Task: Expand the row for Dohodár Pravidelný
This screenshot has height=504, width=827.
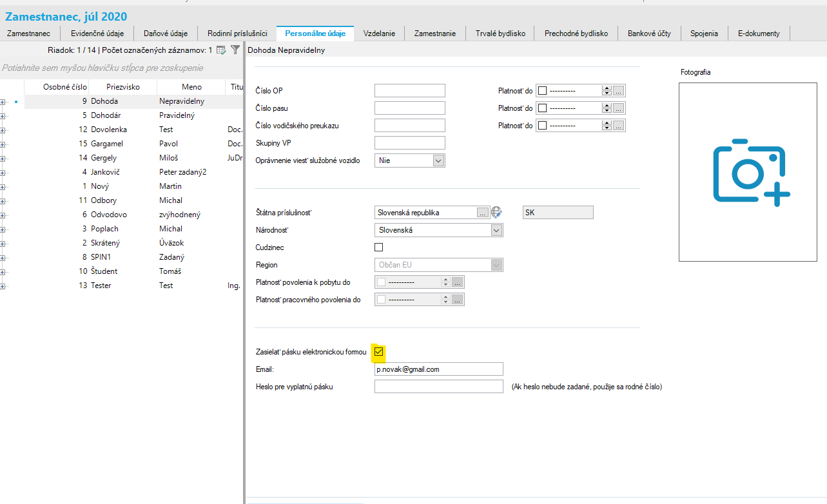Action: pos(3,115)
